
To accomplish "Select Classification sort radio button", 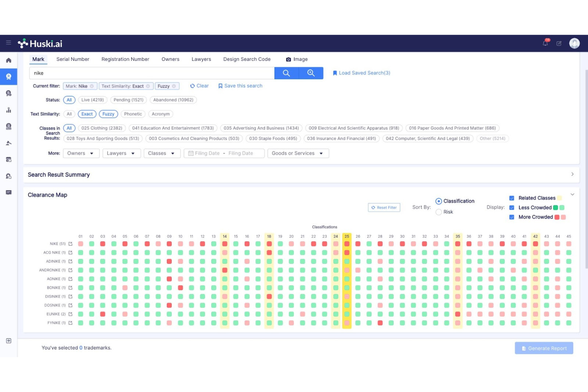I will click(439, 201).
